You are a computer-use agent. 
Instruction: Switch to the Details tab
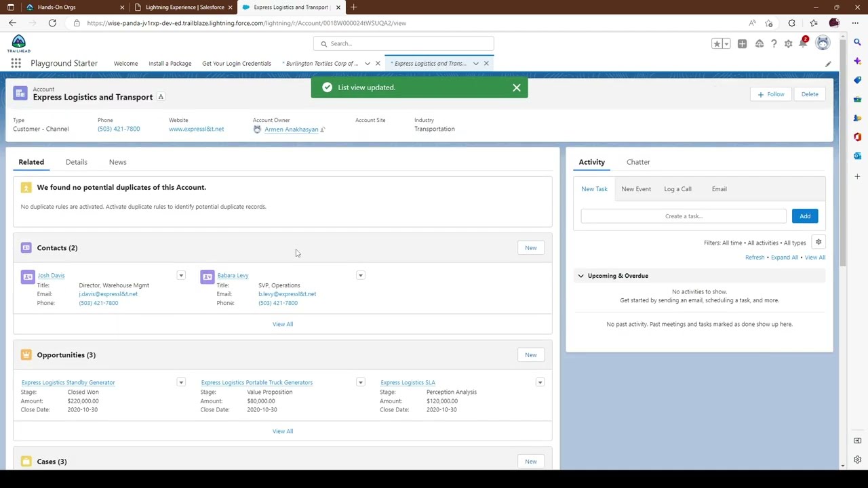point(77,162)
